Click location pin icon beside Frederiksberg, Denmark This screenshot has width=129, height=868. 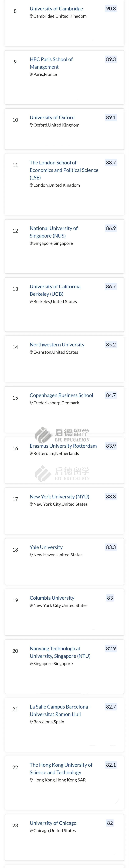[31, 403]
